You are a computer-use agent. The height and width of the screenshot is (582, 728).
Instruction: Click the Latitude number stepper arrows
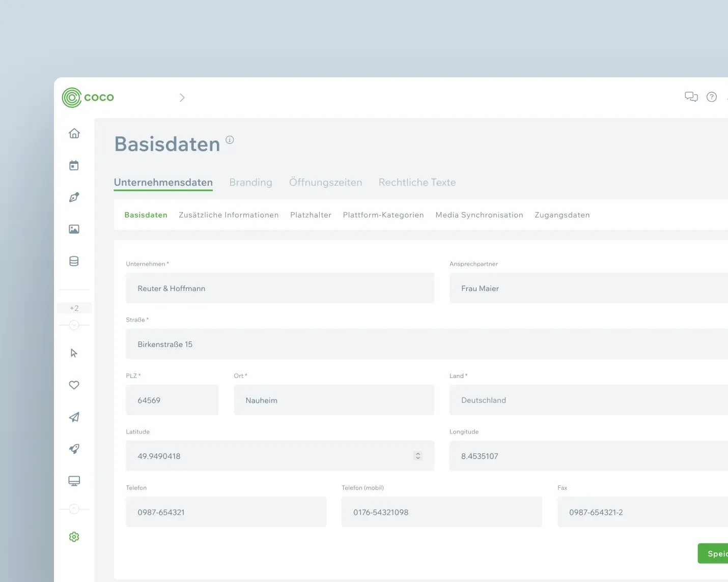coord(418,456)
